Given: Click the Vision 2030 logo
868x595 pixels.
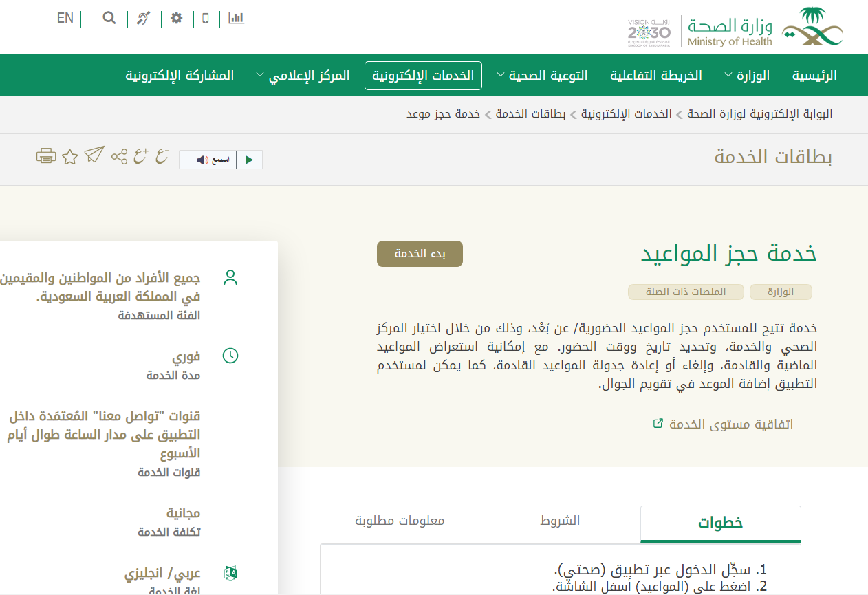Looking at the screenshot, I should point(649,32).
